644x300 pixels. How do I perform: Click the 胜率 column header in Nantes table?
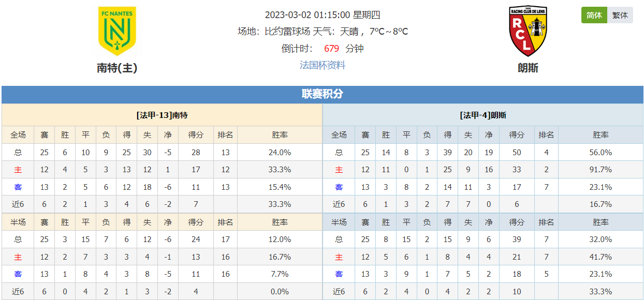280,135
